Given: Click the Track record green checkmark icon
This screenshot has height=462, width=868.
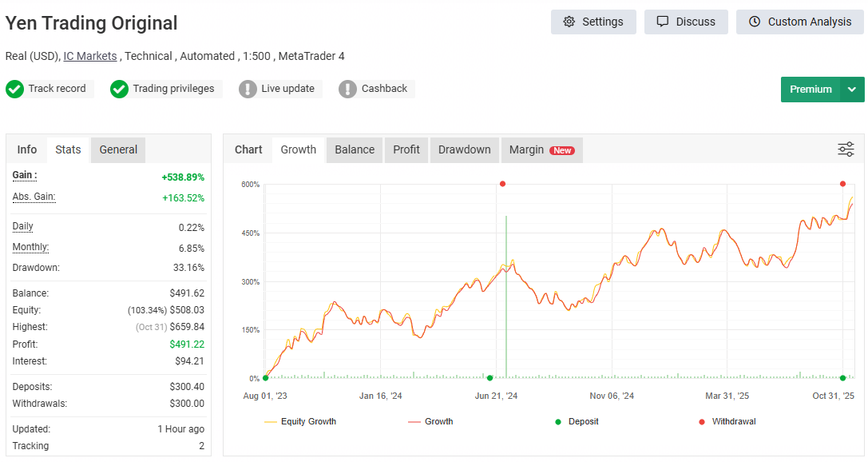Looking at the screenshot, I should point(14,89).
